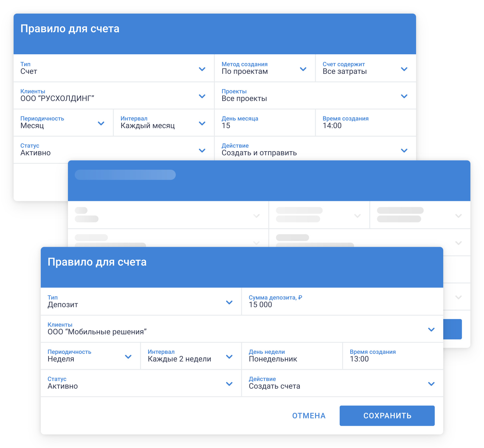The width and height of the screenshot is (484, 448).
Task: Expand Периодичность dropdown set to Месяц
Action: (63, 123)
